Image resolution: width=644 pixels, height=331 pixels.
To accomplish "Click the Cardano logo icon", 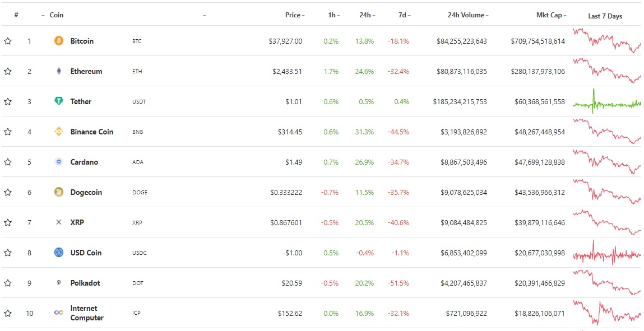I will (59, 162).
